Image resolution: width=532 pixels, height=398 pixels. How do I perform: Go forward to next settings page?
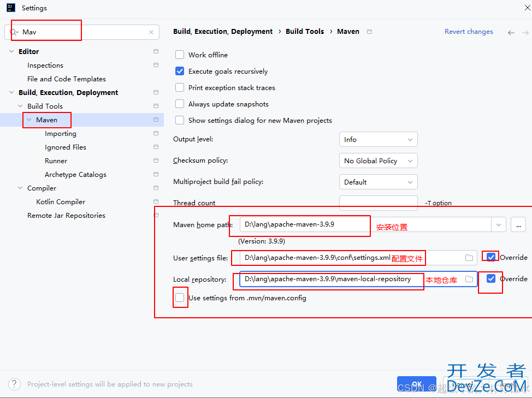click(525, 33)
